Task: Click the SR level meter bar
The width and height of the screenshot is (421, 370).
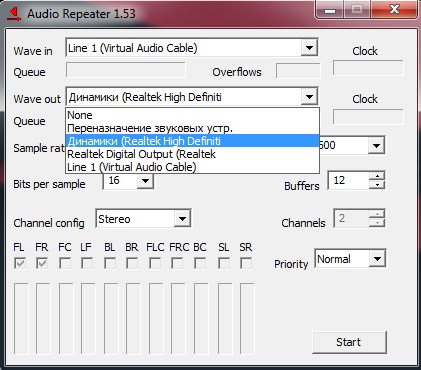Action: [x=247, y=319]
